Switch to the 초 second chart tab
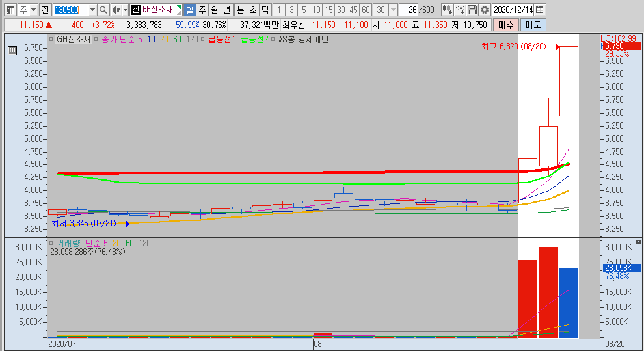 point(253,10)
